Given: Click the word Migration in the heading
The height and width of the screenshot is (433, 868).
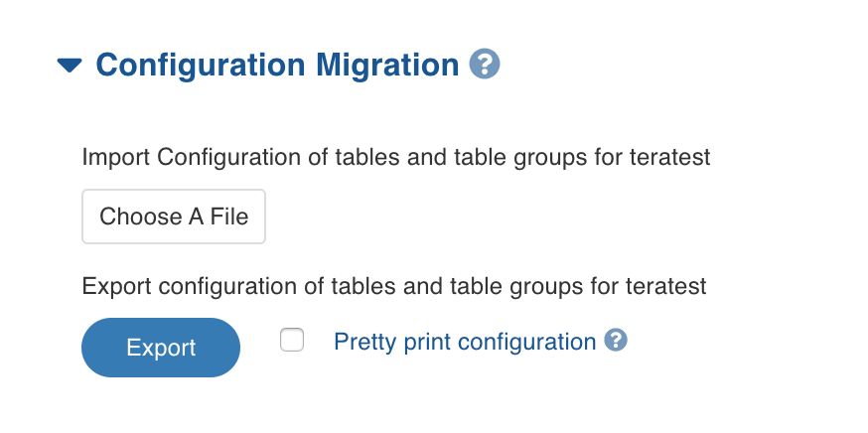Looking at the screenshot, I should [387, 66].
